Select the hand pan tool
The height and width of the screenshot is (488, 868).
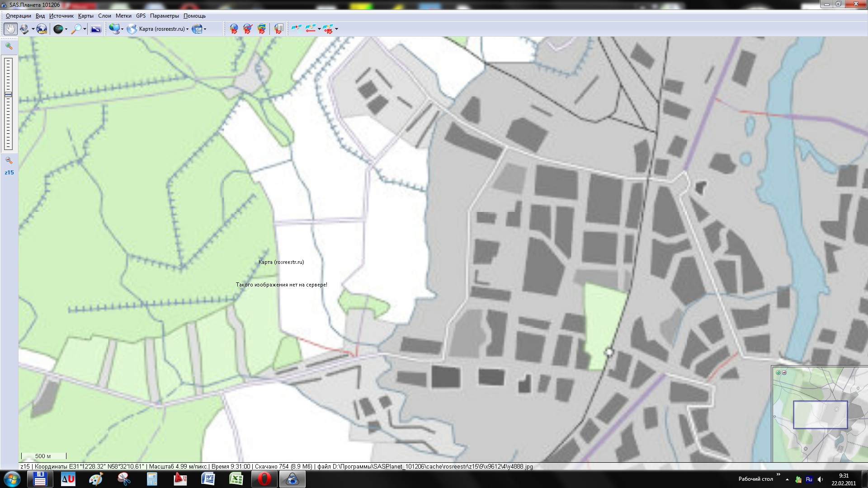(x=10, y=29)
